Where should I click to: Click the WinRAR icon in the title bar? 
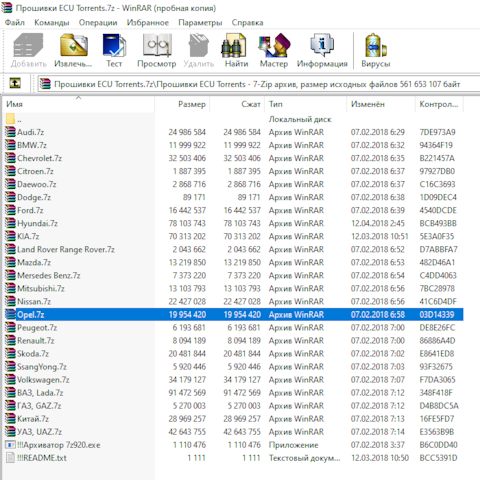click(x=6, y=7)
